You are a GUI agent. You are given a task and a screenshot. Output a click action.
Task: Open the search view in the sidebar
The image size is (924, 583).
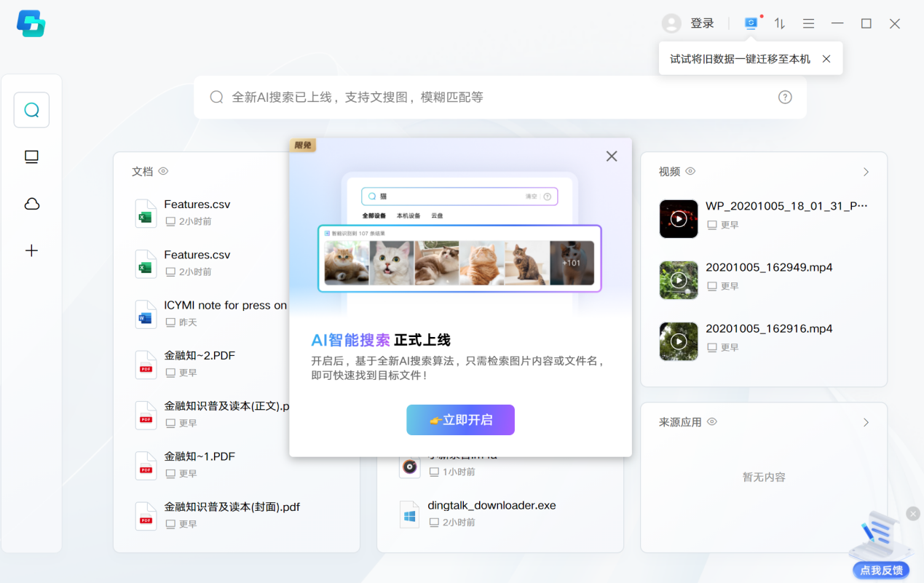pos(31,110)
